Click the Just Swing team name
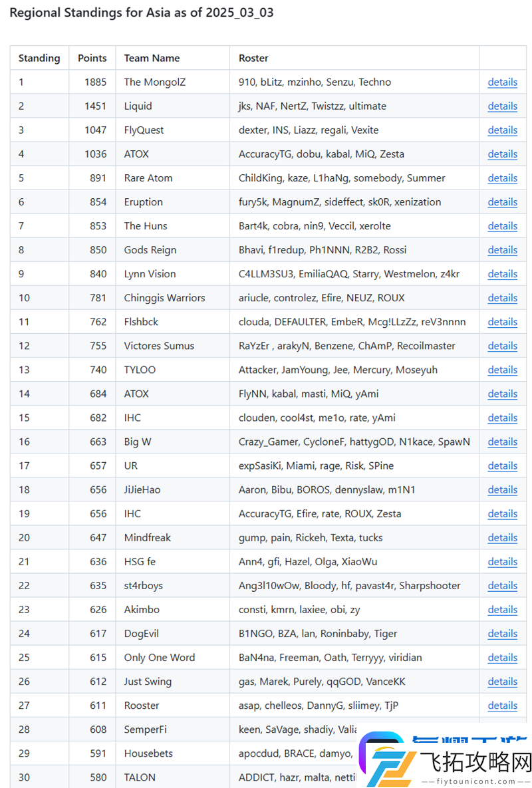532x788 pixels. click(x=148, y=682)
